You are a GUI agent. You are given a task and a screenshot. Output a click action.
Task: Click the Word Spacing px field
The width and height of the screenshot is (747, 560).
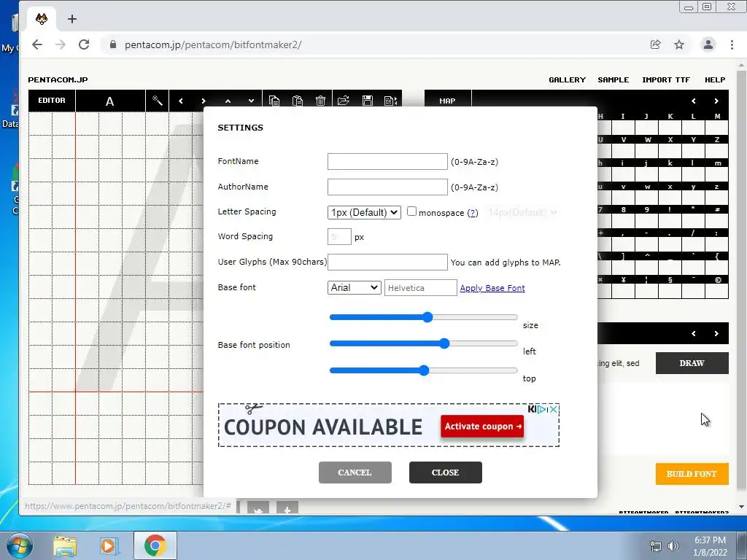339,237
